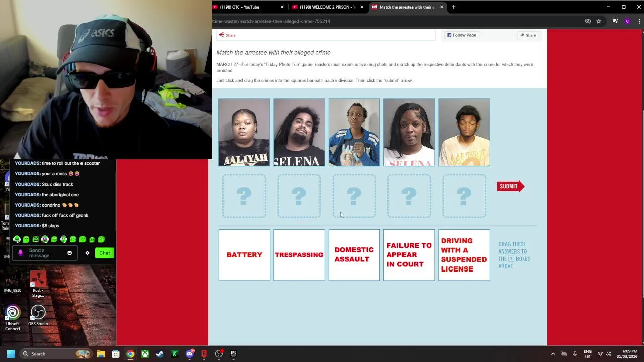Open the media control playlist icon
Image resolution: width=644 pixels, height=362 pixels.
(615, 21)
